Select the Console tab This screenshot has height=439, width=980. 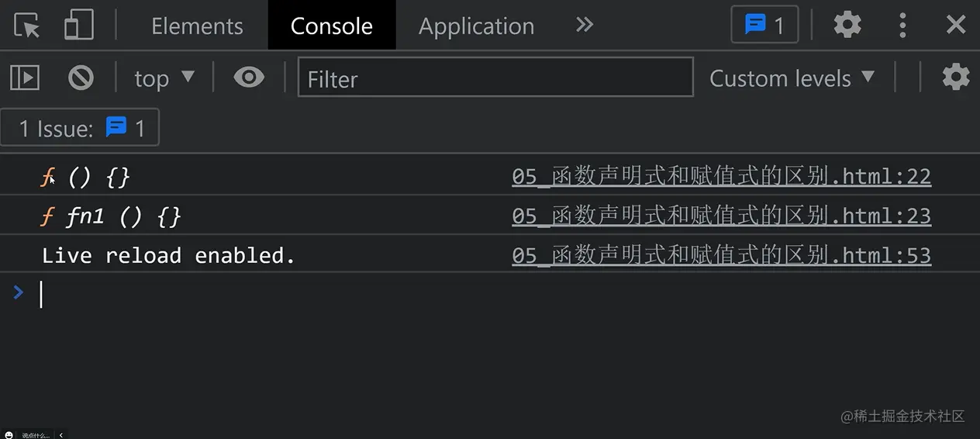tap(332, 26)
